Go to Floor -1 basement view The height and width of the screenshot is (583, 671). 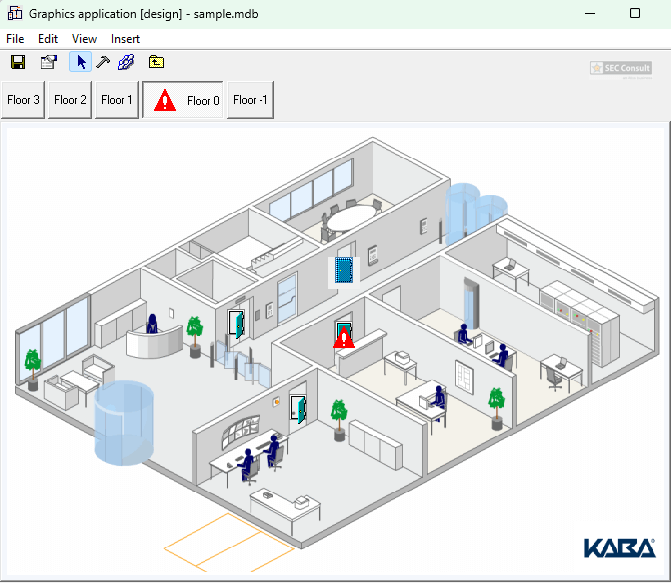point(250,100)
